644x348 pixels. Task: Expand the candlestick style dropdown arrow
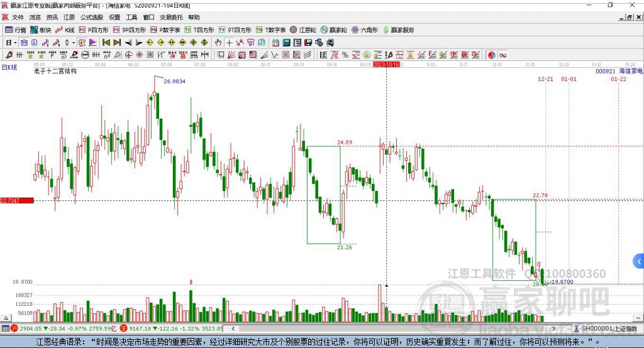click(74, 43)
